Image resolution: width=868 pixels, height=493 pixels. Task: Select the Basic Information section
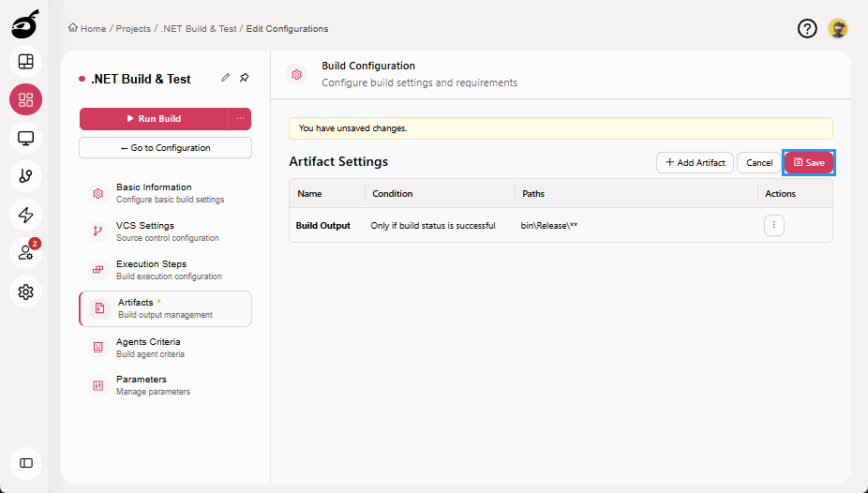pos(166,193)
